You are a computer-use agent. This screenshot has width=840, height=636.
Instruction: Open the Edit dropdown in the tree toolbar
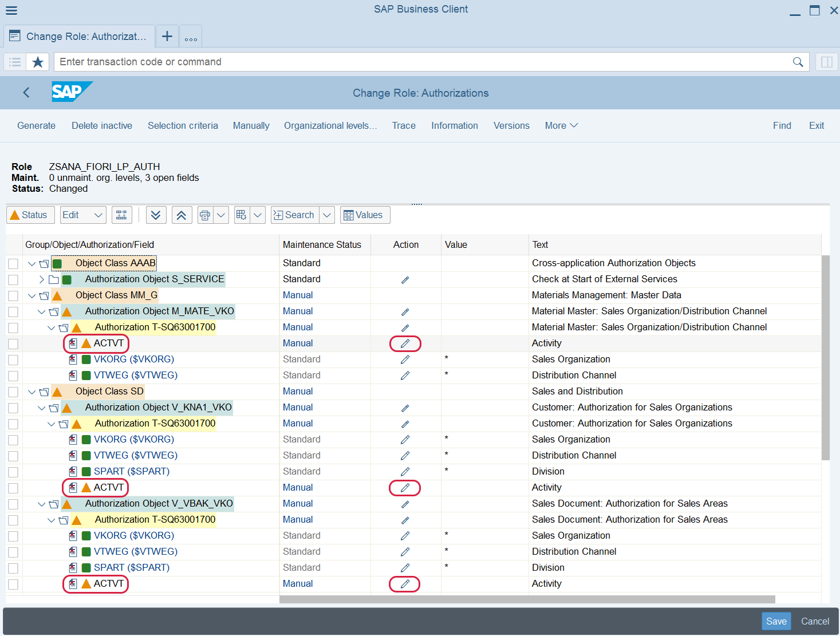(83, 215)
